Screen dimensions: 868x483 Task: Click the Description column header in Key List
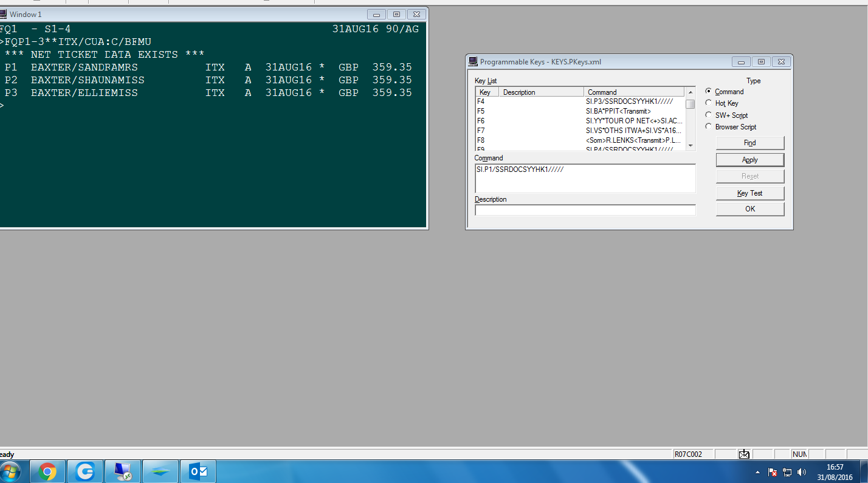541,92
